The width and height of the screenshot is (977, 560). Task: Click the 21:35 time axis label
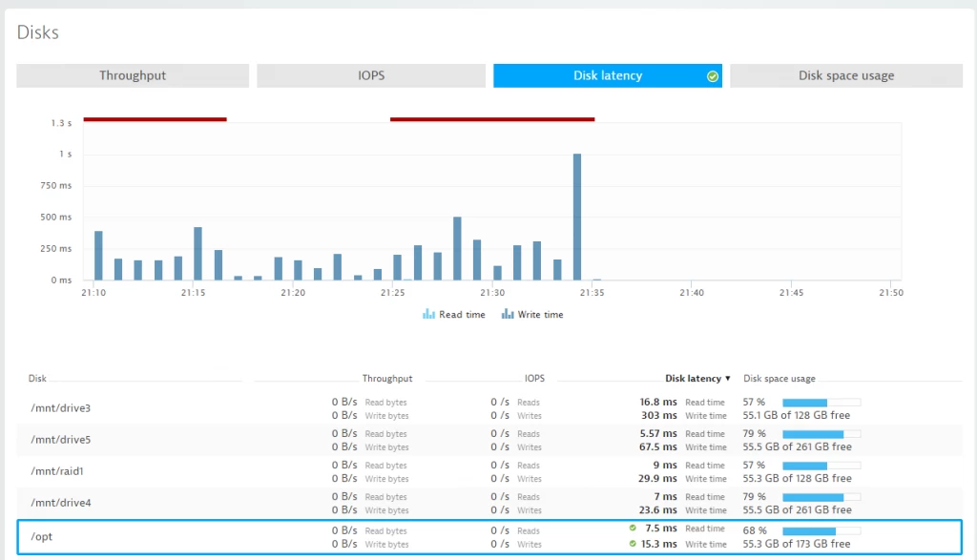click(592, 292)
